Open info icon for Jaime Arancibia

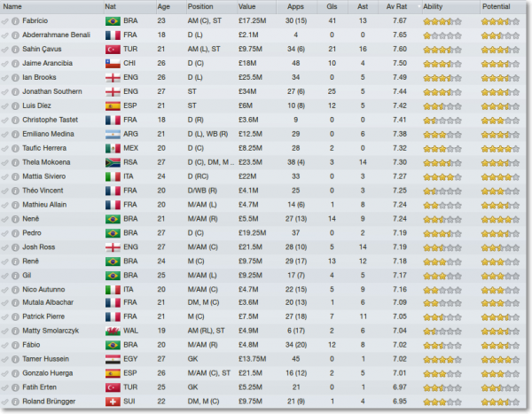[x=15, y=64]
